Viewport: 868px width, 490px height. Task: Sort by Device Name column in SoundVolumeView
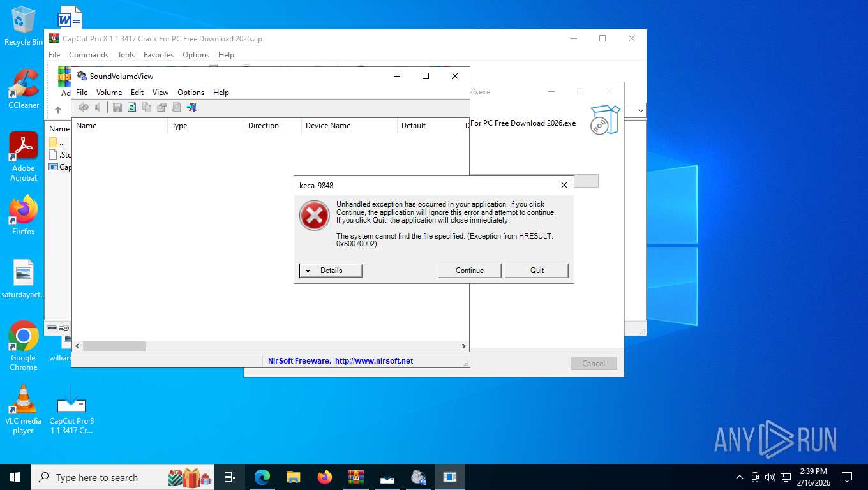tap(349, 126)
